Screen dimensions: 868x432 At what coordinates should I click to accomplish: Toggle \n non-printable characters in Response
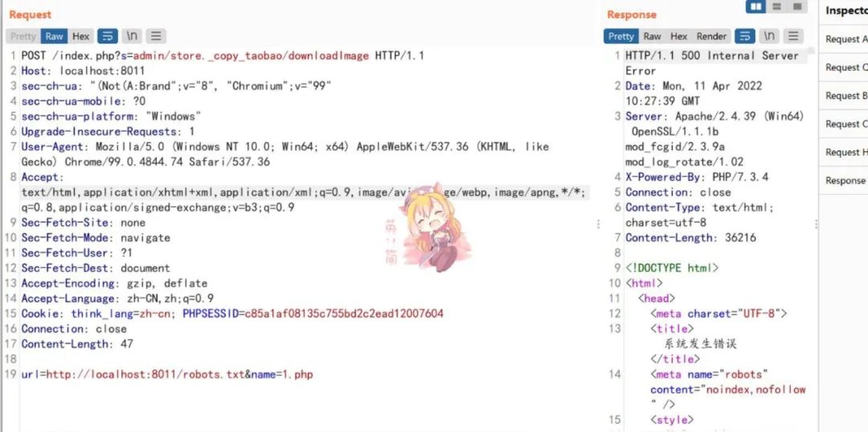click(769, 36)
